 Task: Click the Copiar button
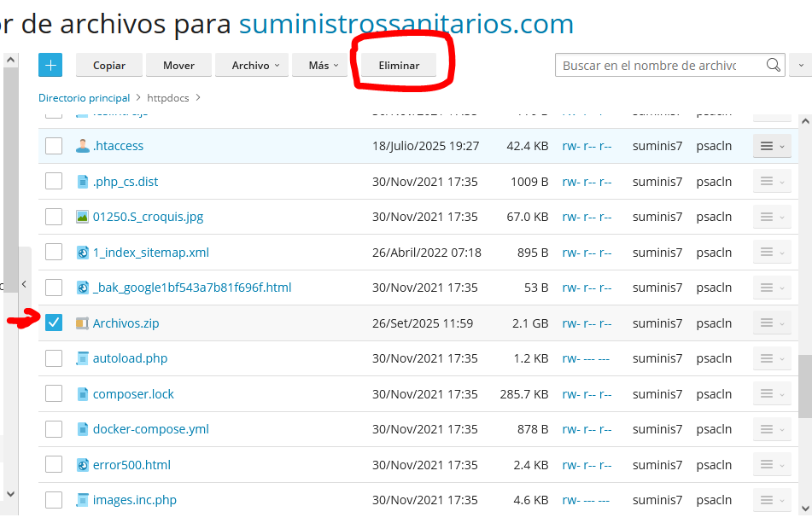109,65
